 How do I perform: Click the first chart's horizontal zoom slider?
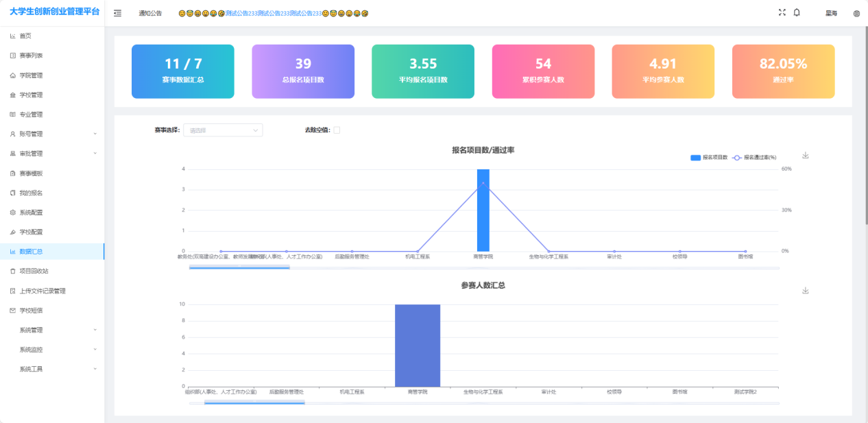[x=239, y=267]
